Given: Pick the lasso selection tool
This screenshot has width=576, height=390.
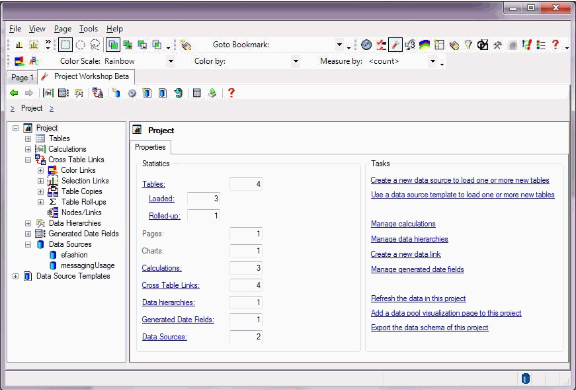Looking at the screenshot, I should [x=95, y=45].
